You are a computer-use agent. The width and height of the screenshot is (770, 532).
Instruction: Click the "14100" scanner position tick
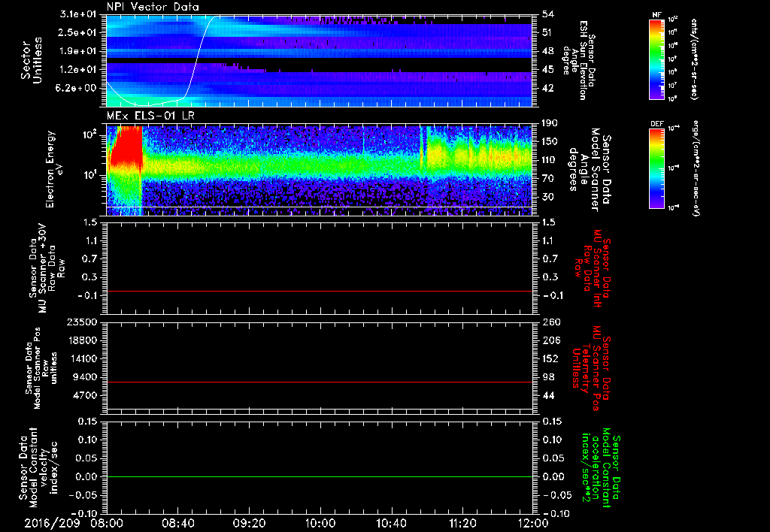pos(84,358)
